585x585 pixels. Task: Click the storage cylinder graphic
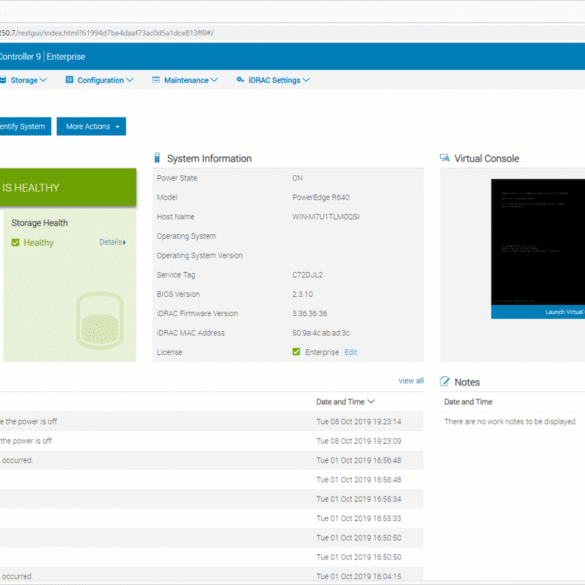point(100,320)
